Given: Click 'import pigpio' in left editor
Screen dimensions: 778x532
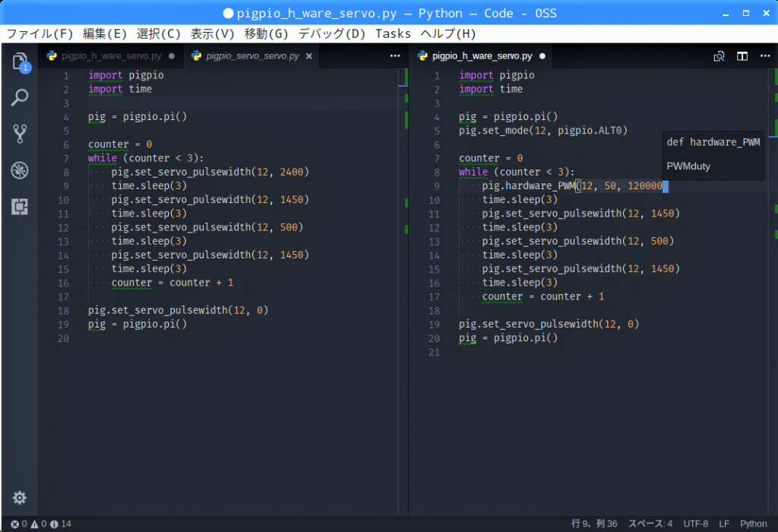Looking at the screenshot, I should pos(126,75).
